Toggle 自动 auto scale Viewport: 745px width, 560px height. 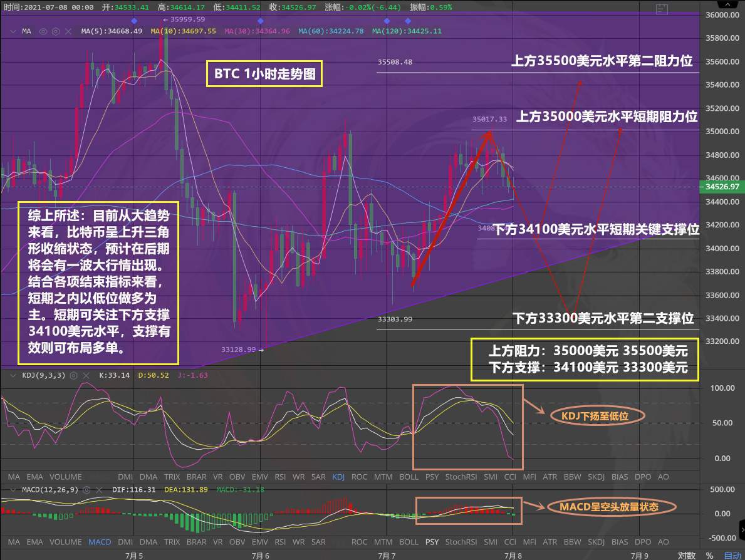pyautogui.click(x=732, y=555)
